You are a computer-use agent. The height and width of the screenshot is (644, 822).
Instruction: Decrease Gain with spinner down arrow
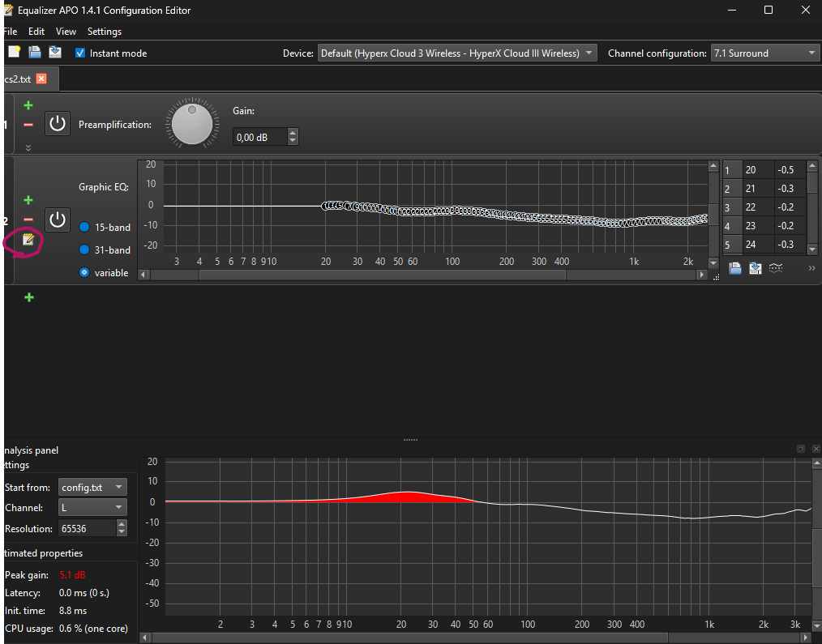click(293, 141)
